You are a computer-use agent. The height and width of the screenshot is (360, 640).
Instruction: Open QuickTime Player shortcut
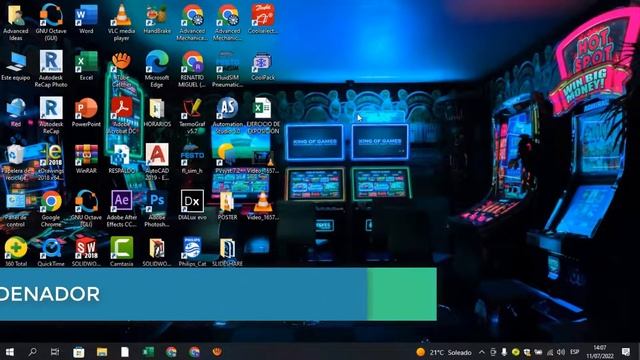click(51, 252)
